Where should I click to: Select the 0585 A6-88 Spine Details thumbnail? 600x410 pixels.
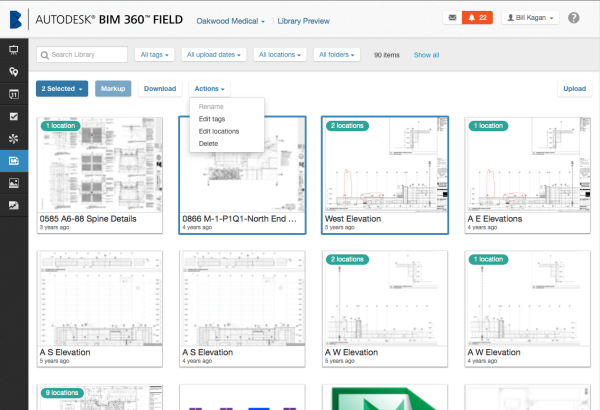(100, 165)
